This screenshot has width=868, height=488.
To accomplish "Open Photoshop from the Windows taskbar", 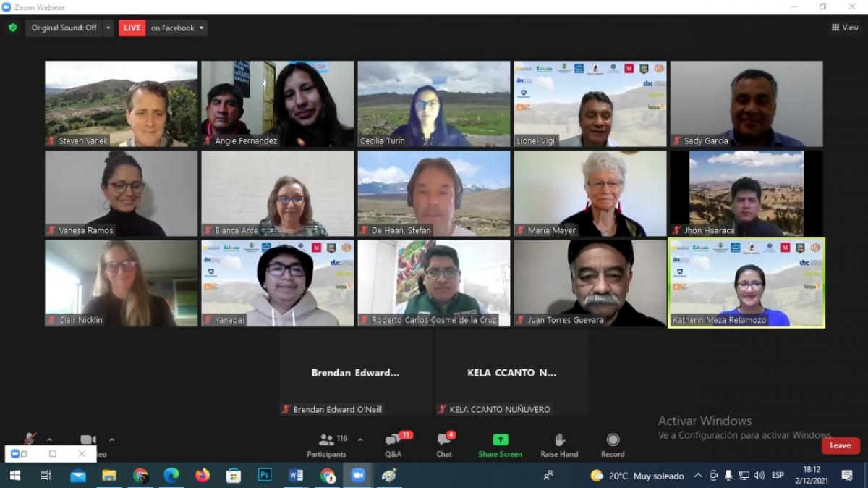I will (x=265, y=475).
